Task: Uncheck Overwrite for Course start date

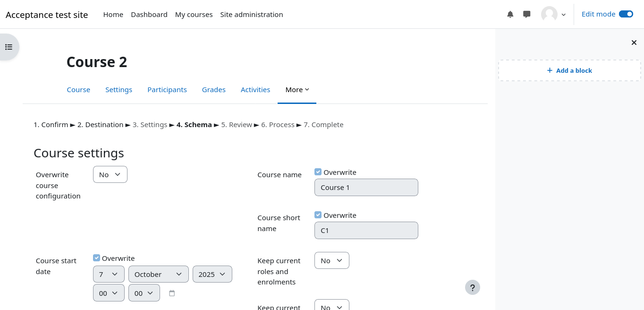Action: 97,258
